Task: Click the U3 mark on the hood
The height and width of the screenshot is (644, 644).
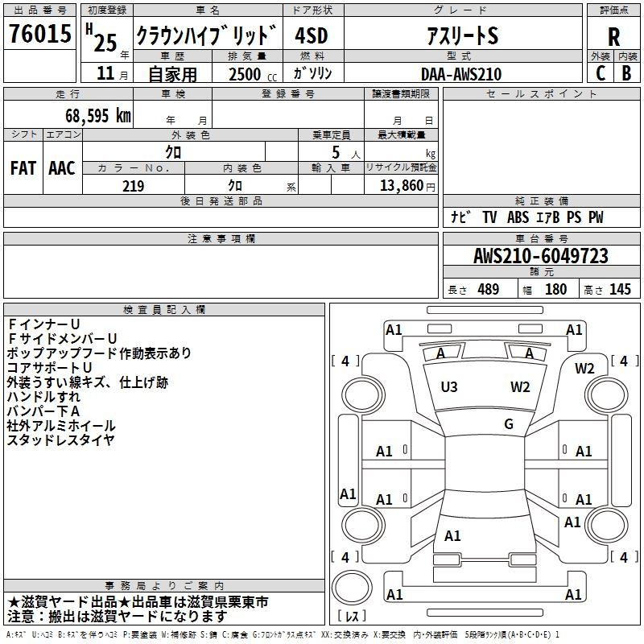Action: 449,387
